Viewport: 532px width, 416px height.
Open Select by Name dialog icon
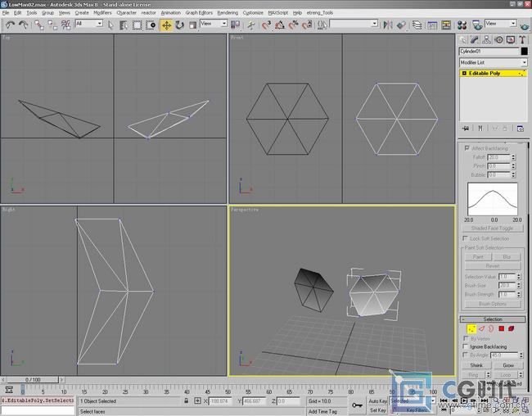[124, 25]
